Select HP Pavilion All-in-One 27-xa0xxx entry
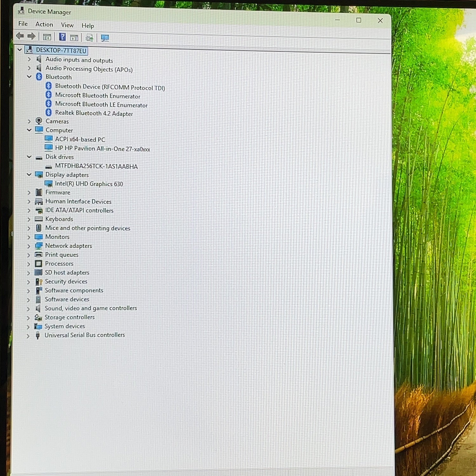476x476 pixels. [102, 149]
